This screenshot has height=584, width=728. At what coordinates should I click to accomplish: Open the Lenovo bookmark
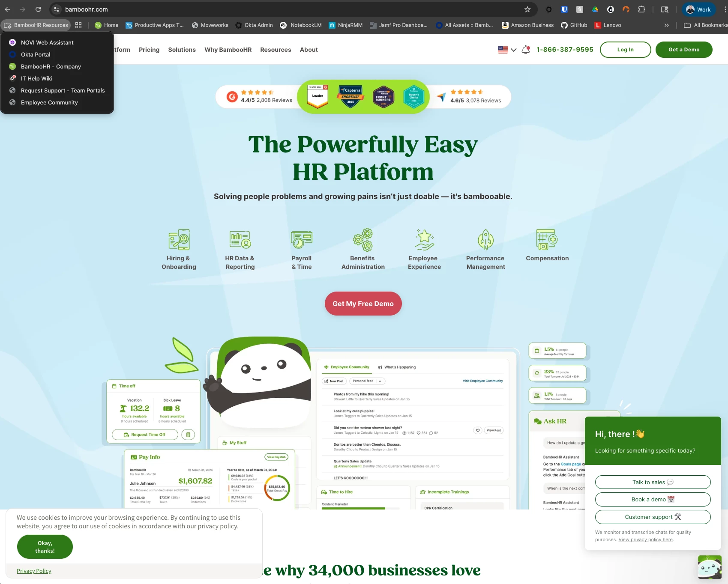pyautogui.click(x=608, y=25)
